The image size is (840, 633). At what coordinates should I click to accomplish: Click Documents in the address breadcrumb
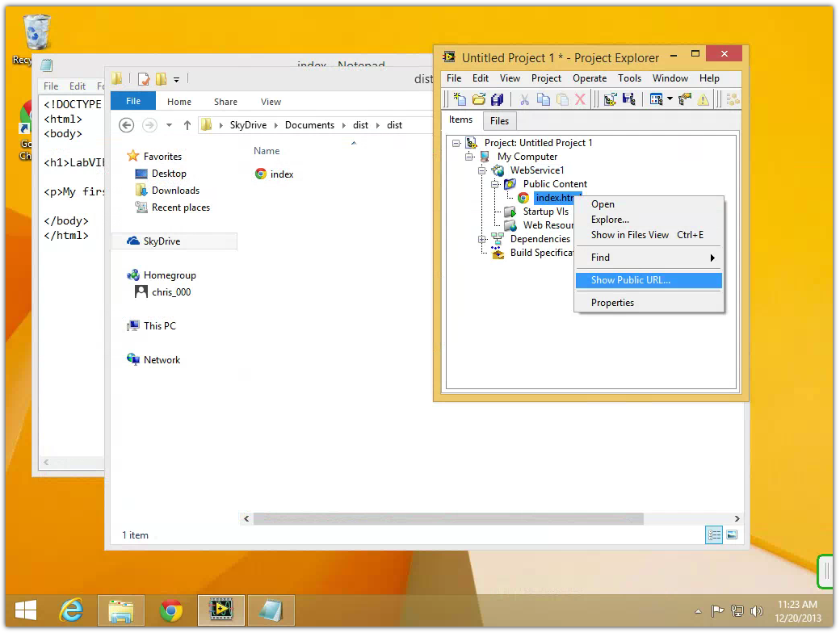[309, 125]
